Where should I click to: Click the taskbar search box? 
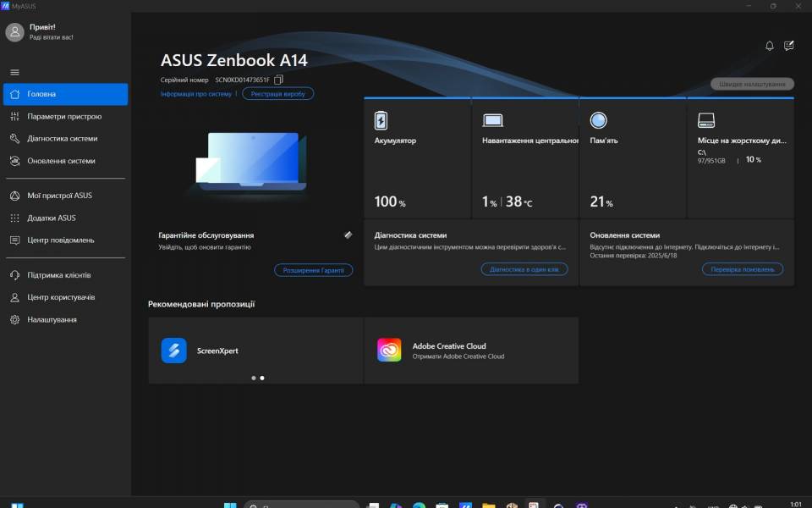[301, 505]
